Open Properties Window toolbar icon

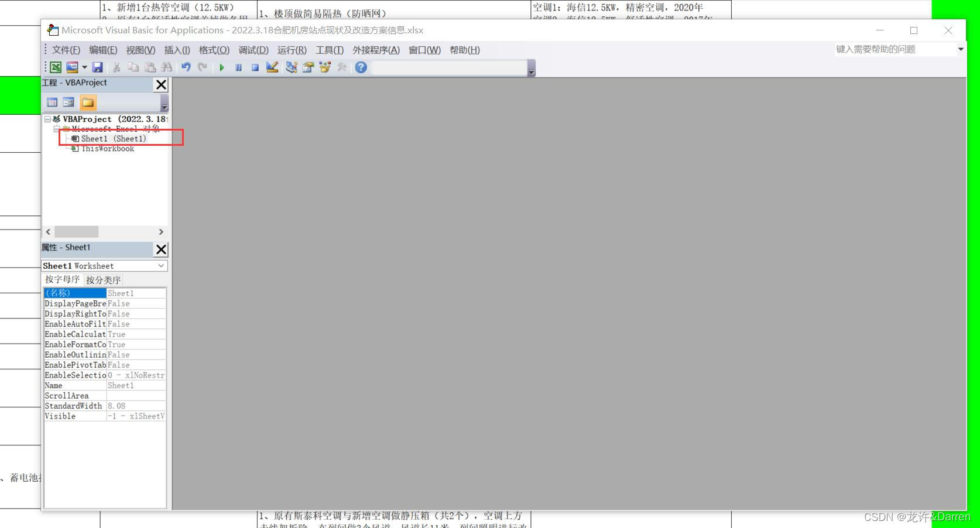pyautogui.click(x=309, y=67)
